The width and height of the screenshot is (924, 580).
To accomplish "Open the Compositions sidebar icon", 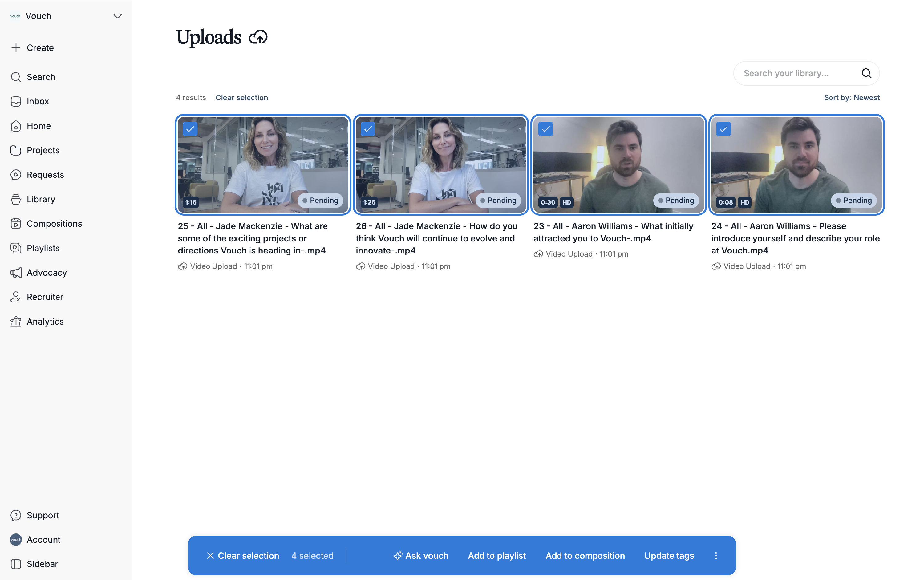I will click(x=16, y=224).
